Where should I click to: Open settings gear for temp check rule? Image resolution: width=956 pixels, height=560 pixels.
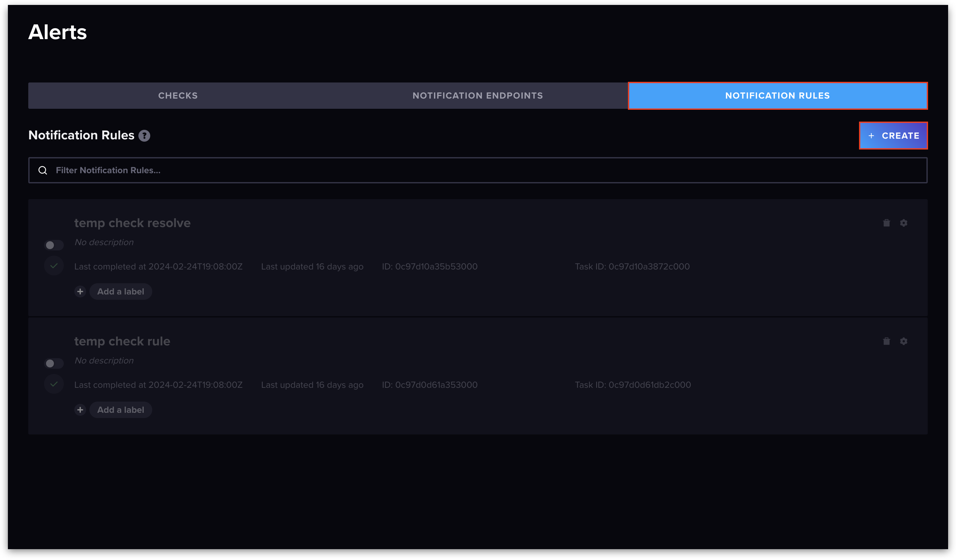click(x=904, y=341)
